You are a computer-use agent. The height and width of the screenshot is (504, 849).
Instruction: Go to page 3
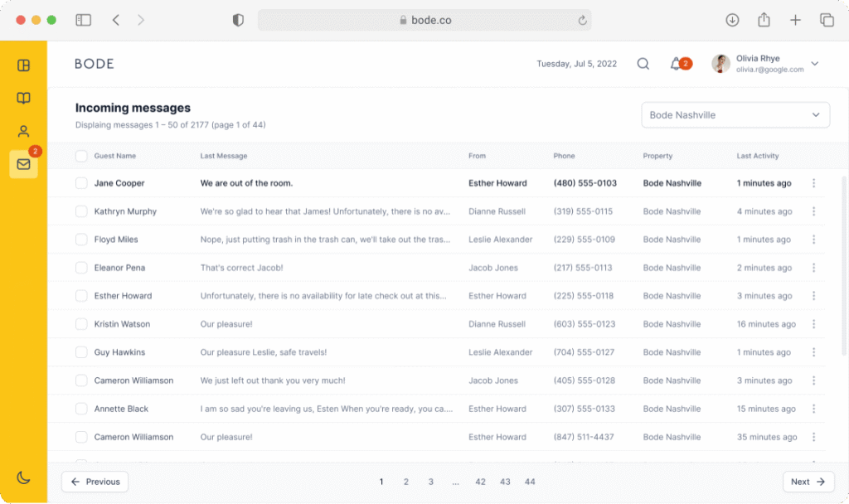[431, 482]
